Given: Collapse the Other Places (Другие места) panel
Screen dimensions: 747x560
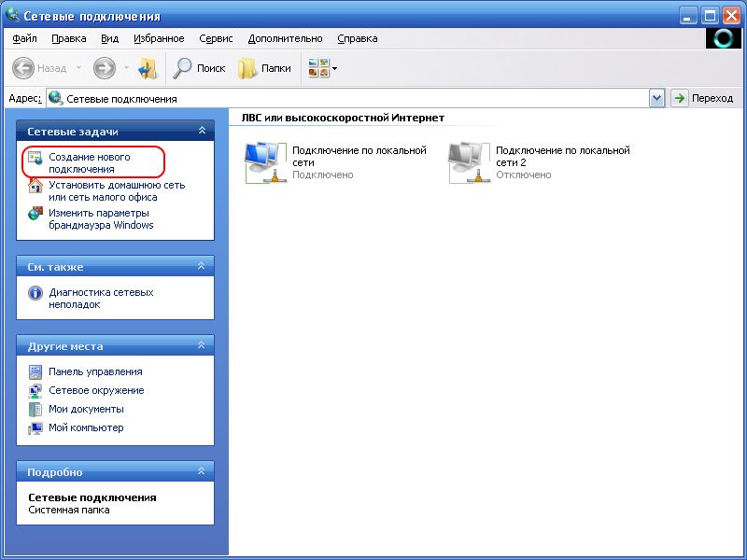Looking at the screenshot, I should coord(201,346).
